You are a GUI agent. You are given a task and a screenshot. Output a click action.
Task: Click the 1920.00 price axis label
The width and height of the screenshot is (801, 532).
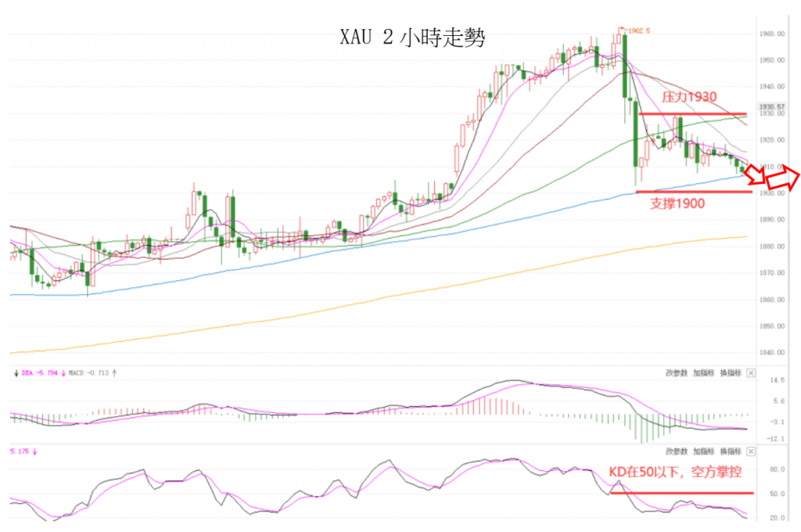(x=772, y=140)
